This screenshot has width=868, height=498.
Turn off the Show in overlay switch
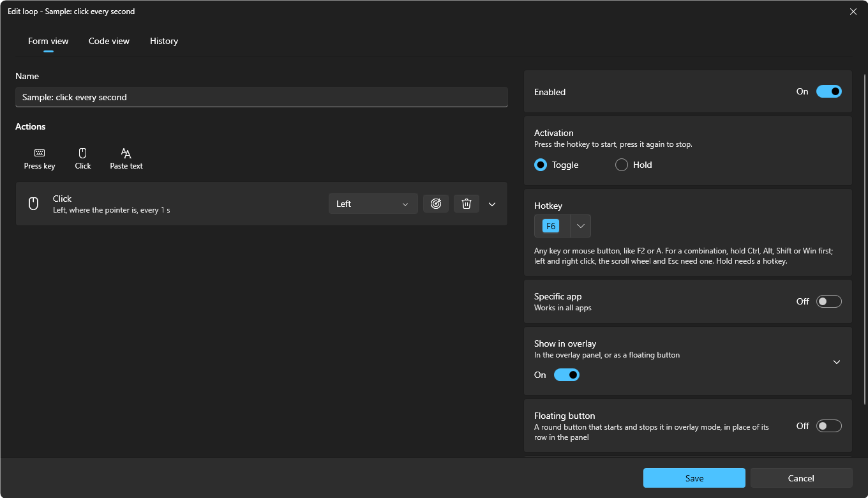tap(567, 375)
